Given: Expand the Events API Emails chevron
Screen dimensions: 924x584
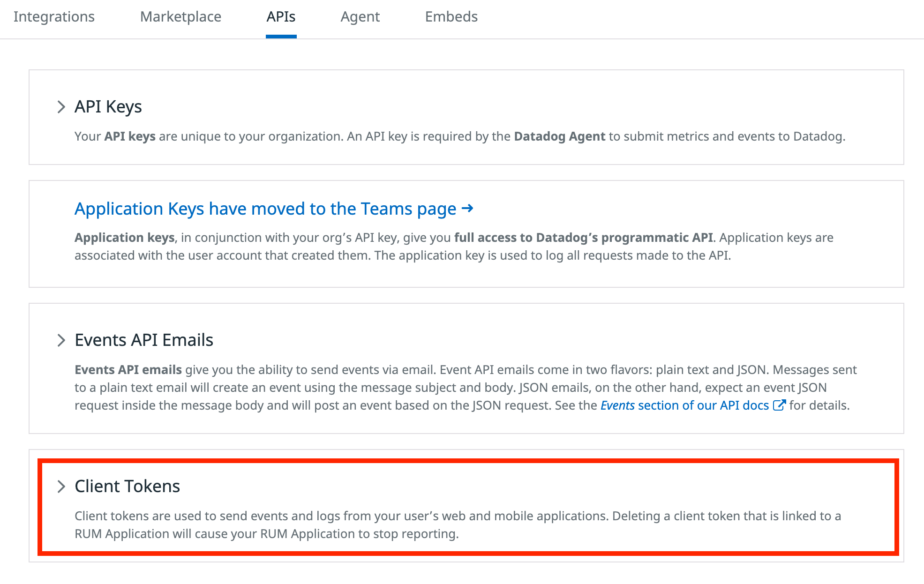Looking at the screenshot, I should coord(61,340).
